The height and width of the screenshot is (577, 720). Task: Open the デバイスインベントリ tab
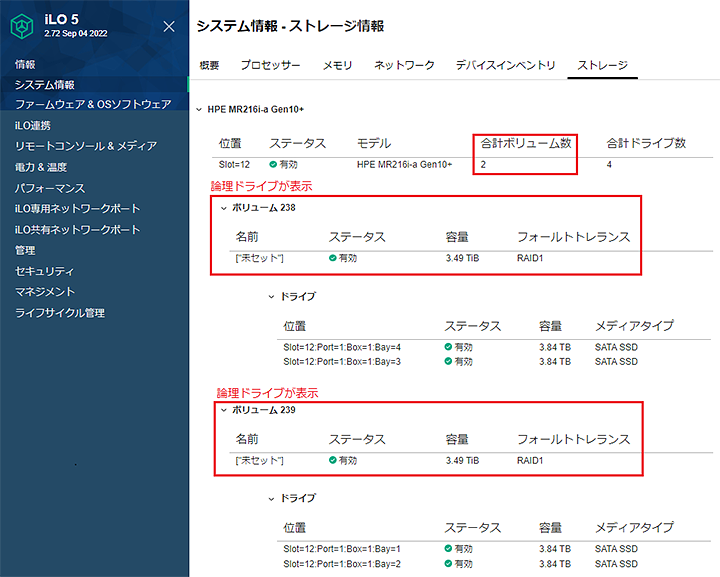click(505, 65)
